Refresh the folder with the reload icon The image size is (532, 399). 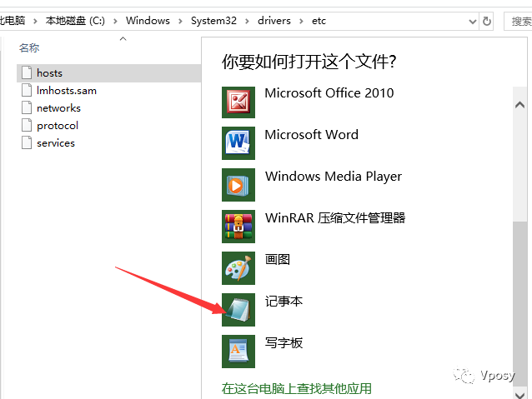click(x=486, y=22)
